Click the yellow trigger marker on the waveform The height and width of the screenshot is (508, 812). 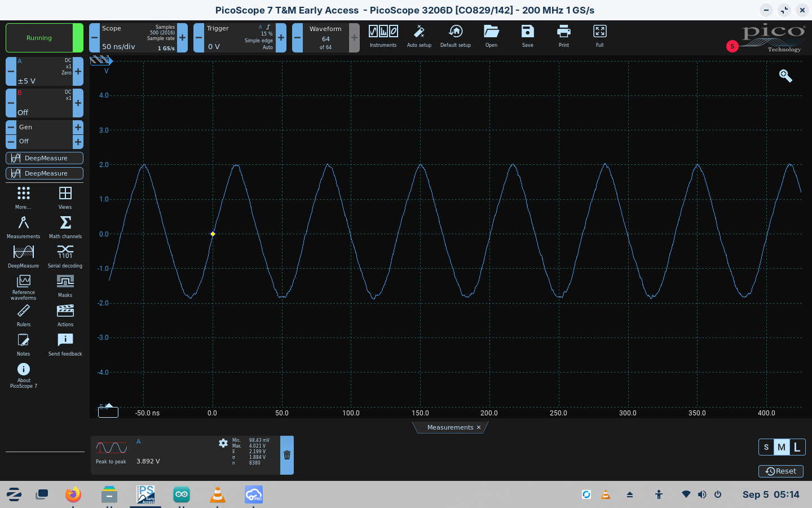tap(213, 234)
